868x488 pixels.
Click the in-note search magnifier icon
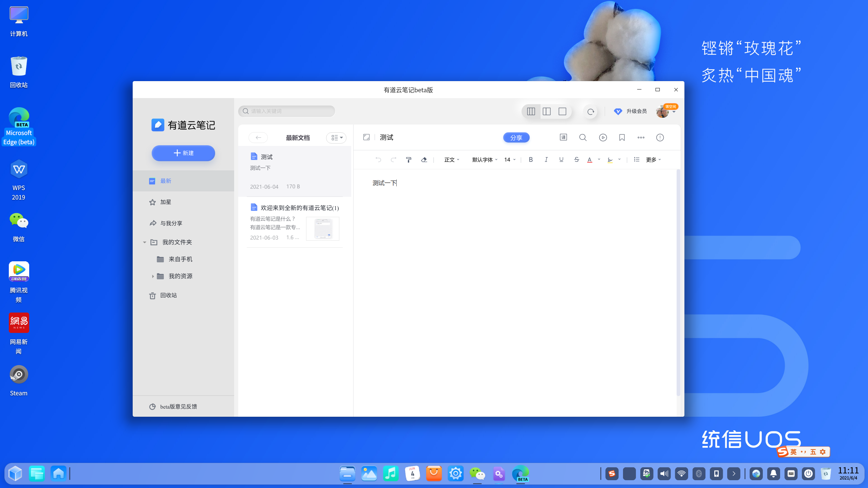click(x=583, y=137)
